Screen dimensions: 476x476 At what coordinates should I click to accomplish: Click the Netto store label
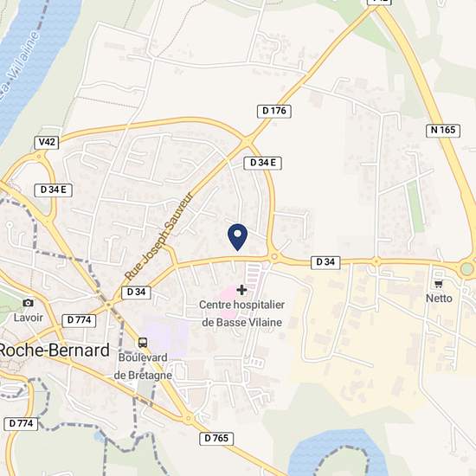(439, 299)
